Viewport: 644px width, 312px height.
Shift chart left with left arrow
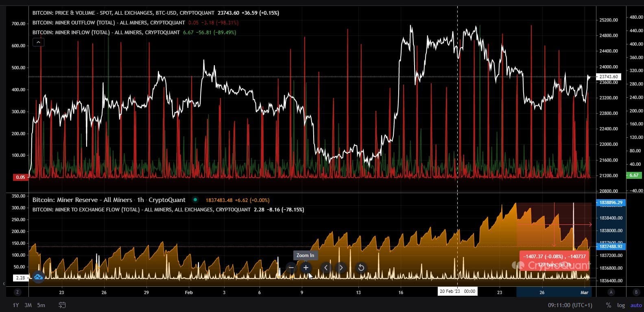pyautogui.click(x=326, y=268)
